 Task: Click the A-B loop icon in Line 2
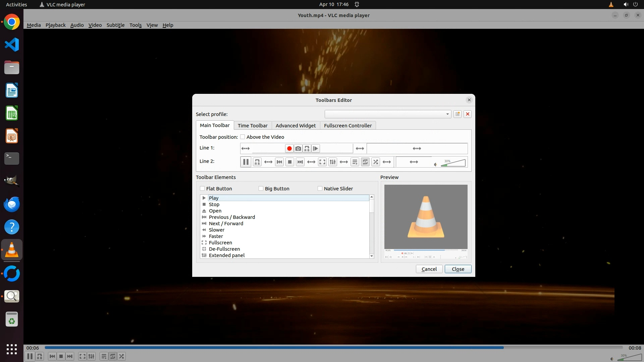(x=257, y=162)
